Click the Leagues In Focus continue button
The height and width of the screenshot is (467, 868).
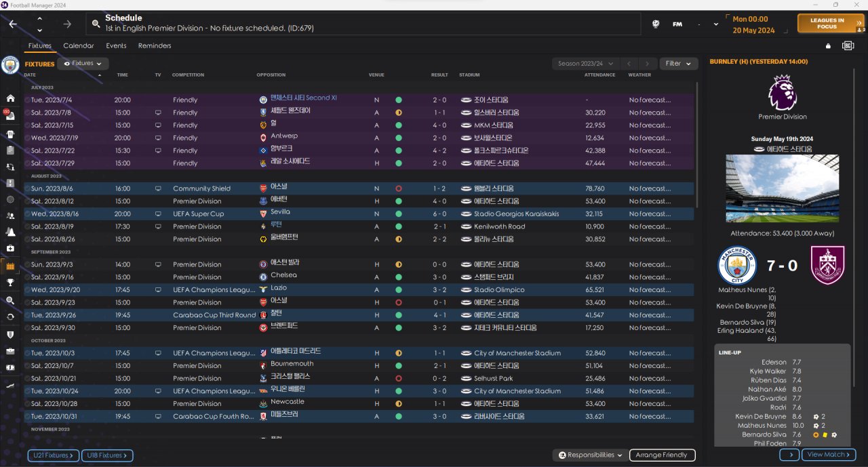tap(831, 24)
